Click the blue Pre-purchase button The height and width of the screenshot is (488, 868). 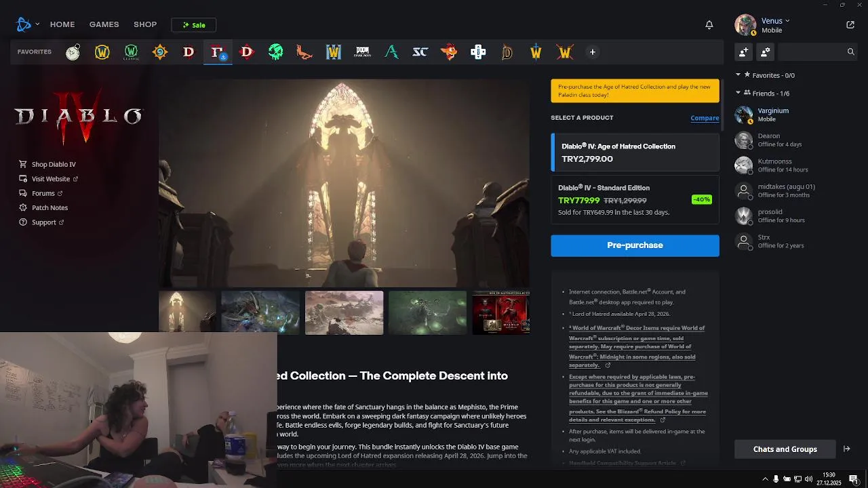coord(635,245)
